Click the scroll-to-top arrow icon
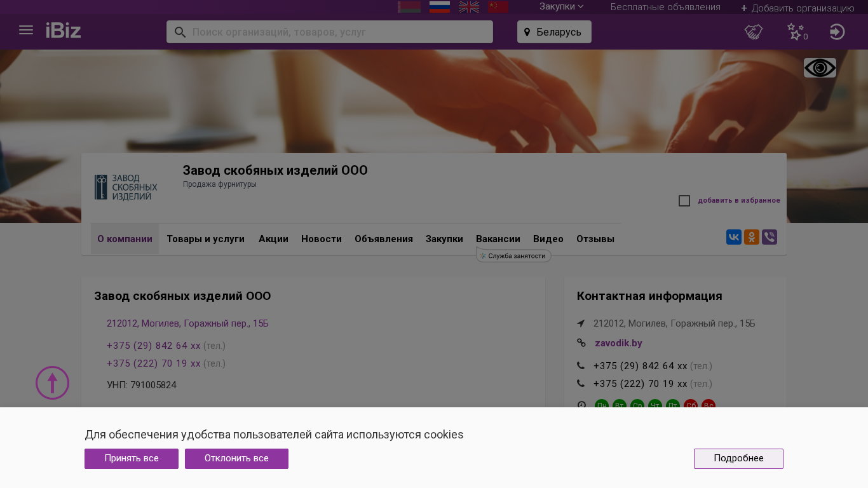Viewport: 868px width, 488px height. pyautogui.click(x=52, y=383)
